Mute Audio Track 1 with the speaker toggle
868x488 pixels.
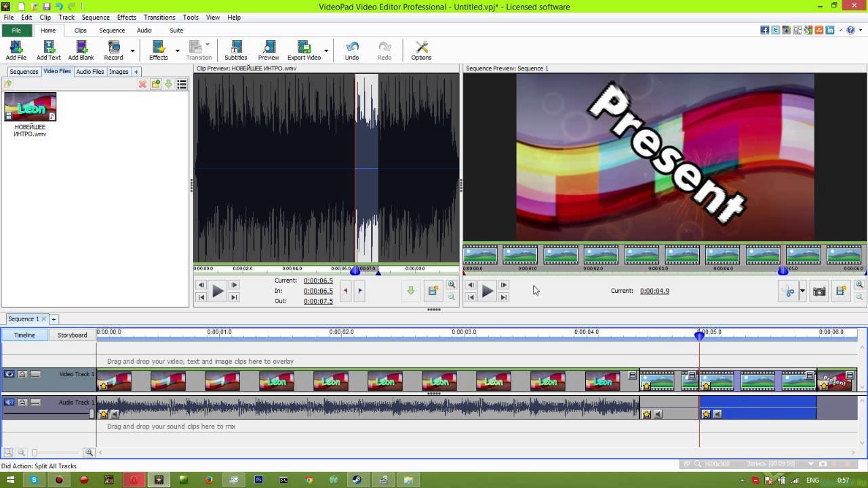tap(9, 403)
